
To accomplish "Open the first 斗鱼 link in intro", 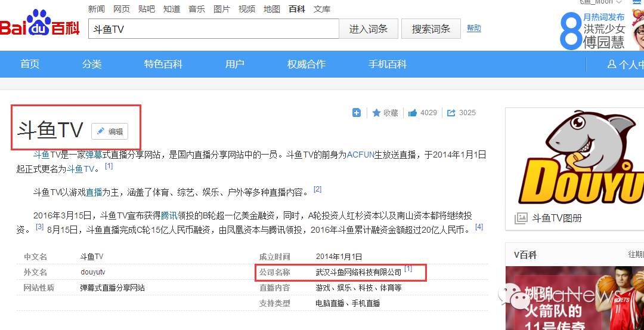I will tap(41, 155).
